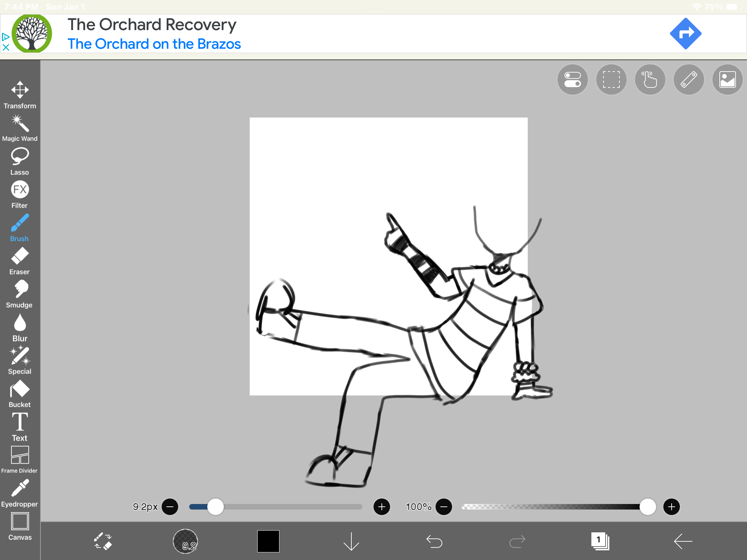Open the layers panel showing 1

click(600, 541)
